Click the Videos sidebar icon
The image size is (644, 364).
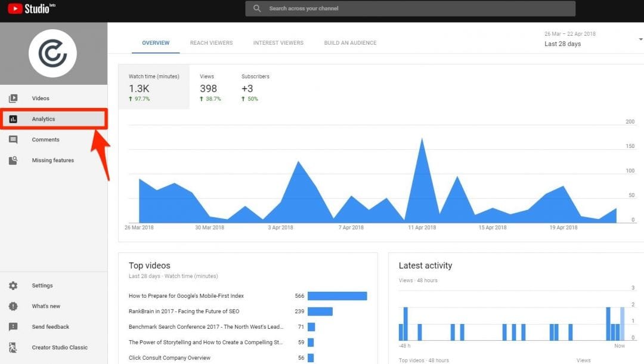(13, 98)
